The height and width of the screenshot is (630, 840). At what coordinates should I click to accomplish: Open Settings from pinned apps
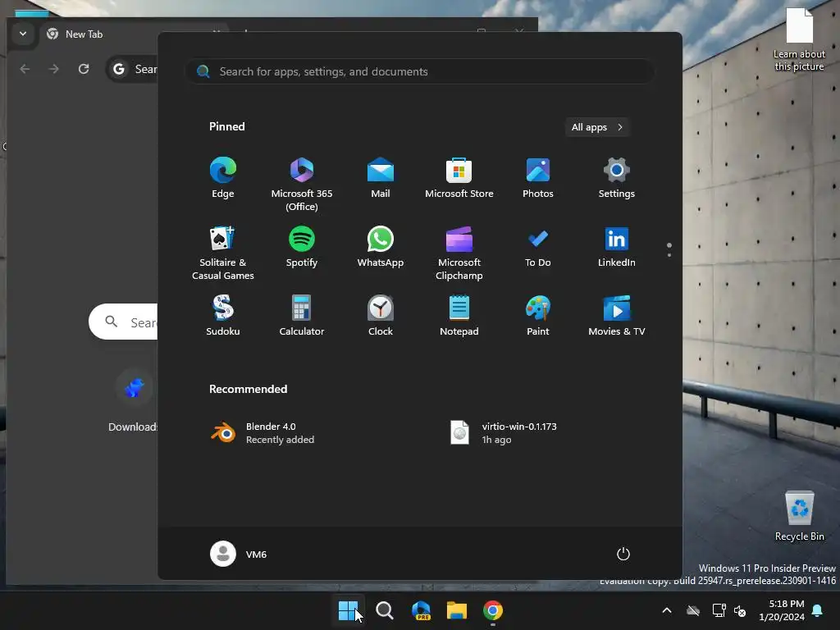[x=617, y=178]
